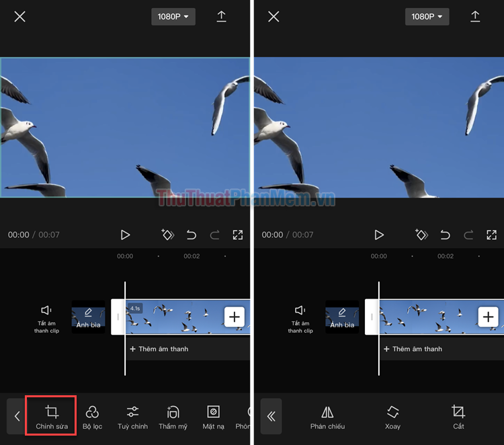Viewport: 504px width, 445px height.
Task: Tap the 00:02 ruler mark in left screen
Action: [x=192, y=256]
